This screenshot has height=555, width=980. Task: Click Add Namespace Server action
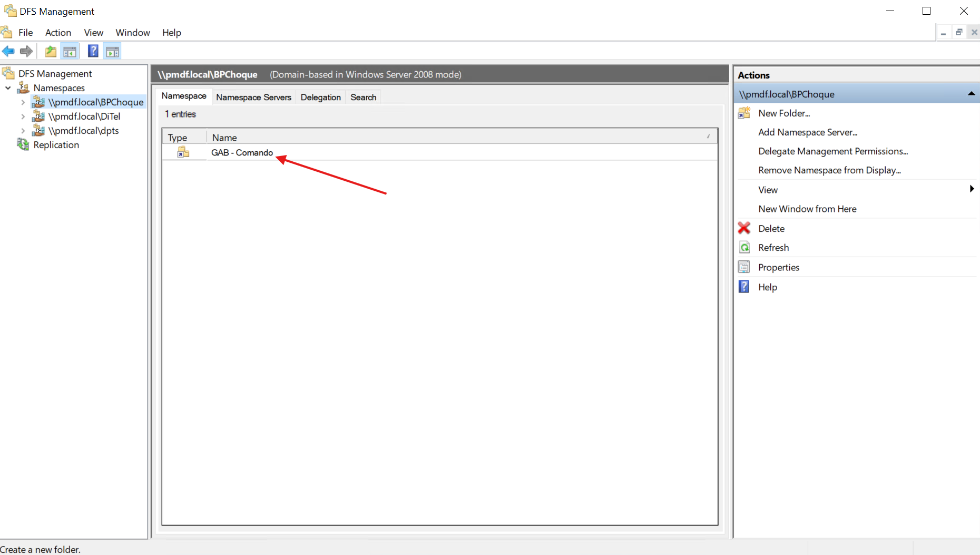808,132
